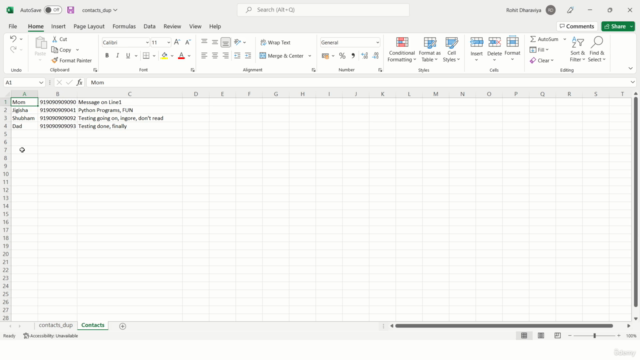Align text left
Viewport: 640px width, 360px height.
(x=204, y=56)
